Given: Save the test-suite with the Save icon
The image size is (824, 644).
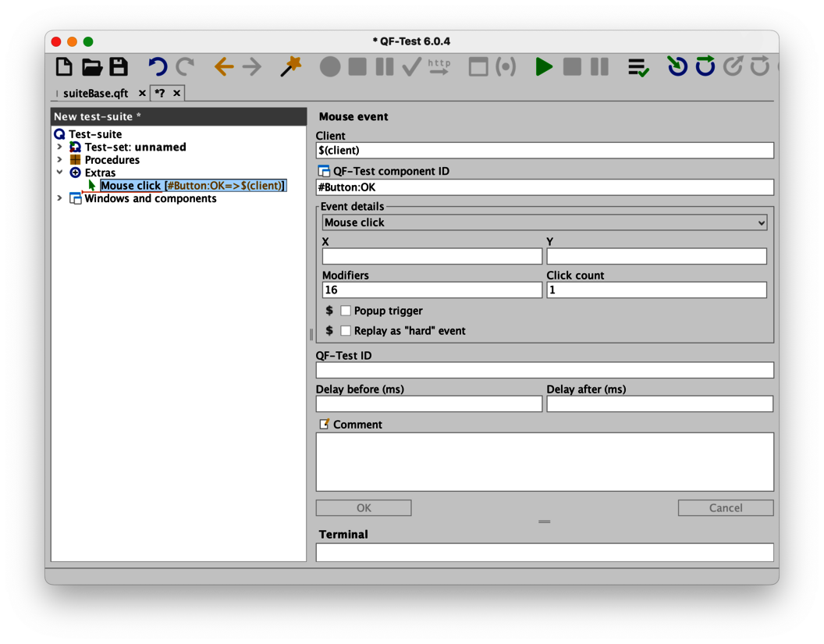Looking at the screenshot, I should click(119, 67).
